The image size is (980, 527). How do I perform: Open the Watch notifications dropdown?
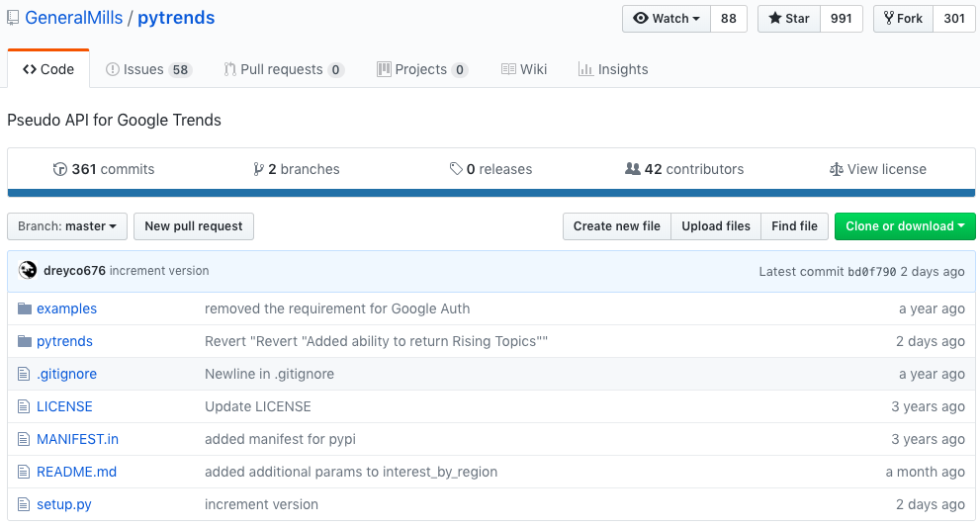(x=667, y=19)
